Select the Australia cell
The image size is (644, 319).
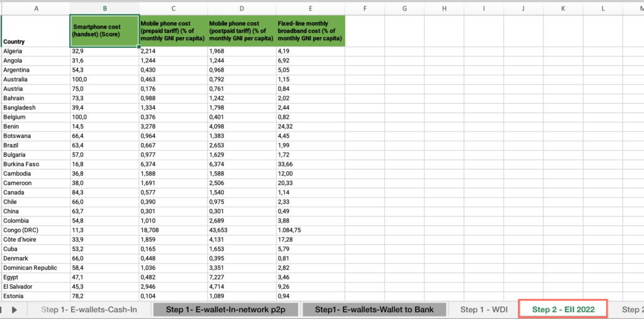(x=36, y=80)
